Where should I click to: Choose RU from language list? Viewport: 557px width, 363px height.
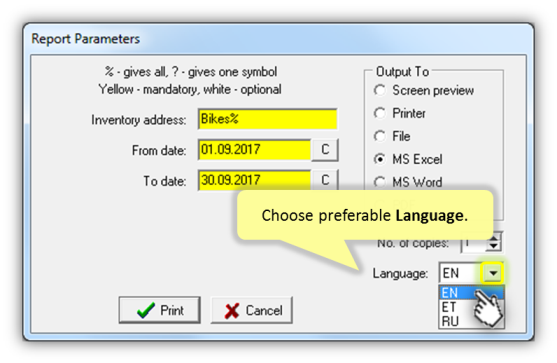point(471,321)
